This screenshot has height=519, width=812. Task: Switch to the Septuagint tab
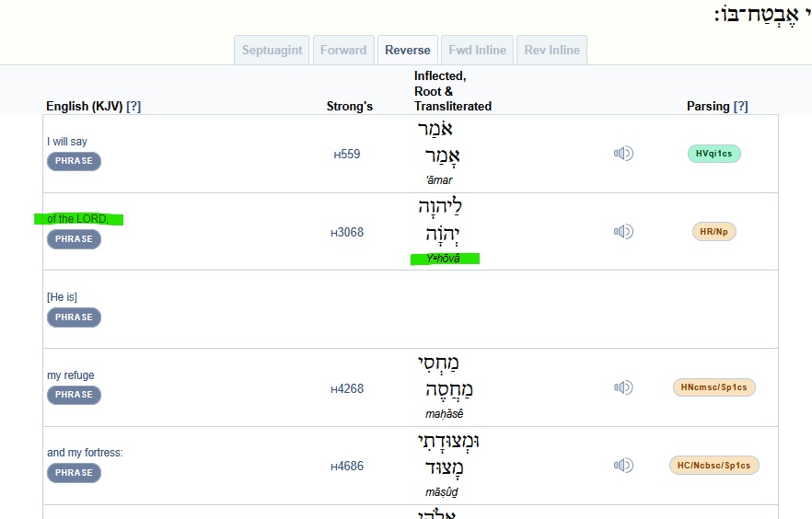click(x=272, y=51)
